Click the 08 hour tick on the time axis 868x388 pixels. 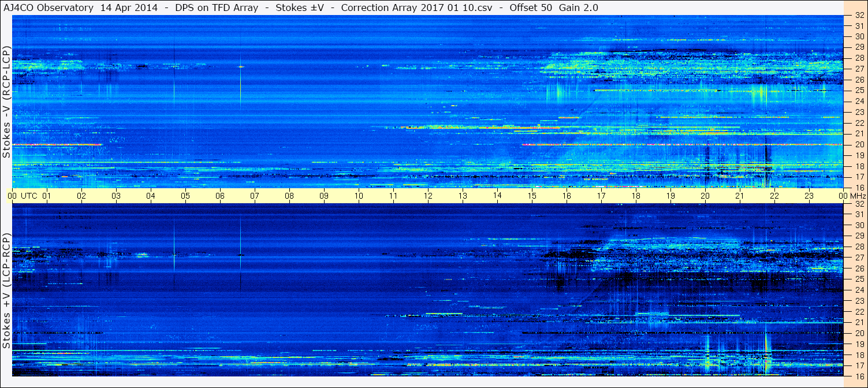click(289, 196)
